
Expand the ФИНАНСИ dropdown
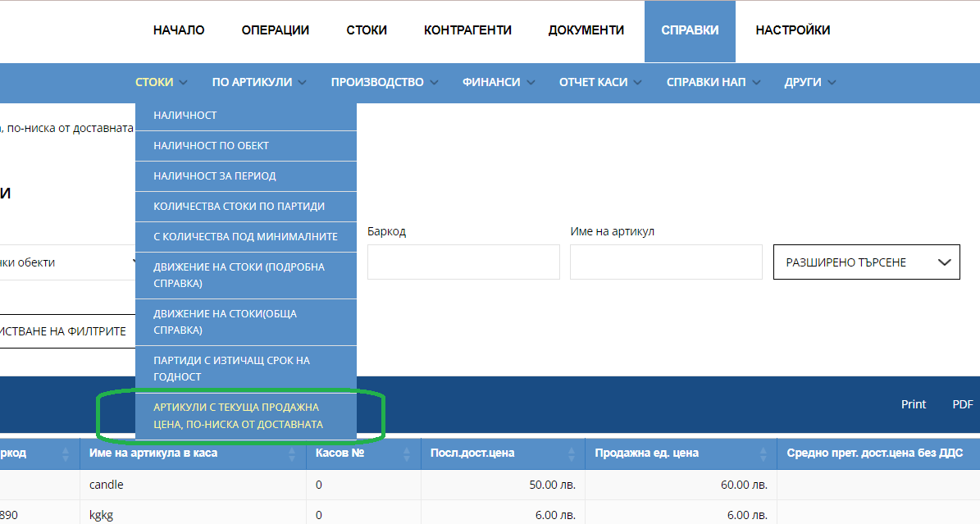[498, 82]
